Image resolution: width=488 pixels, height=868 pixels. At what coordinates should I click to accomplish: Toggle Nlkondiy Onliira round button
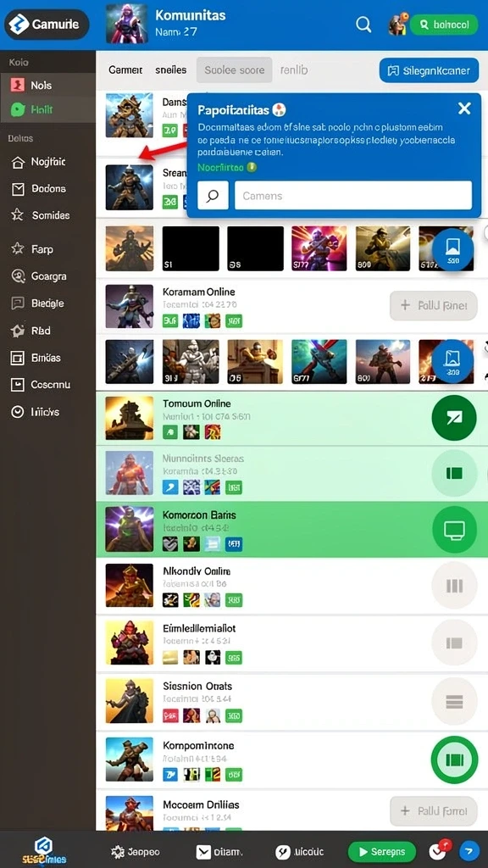point(454,587)
